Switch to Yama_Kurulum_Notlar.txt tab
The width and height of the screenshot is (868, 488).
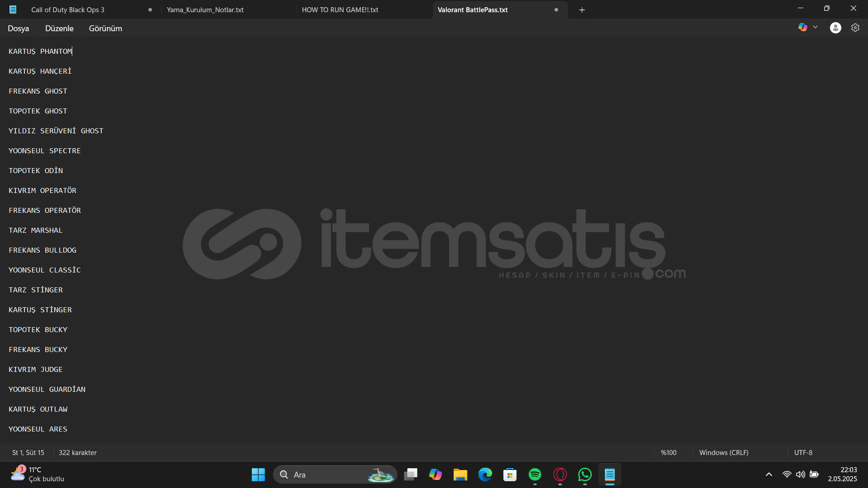(x=205, y=10)
